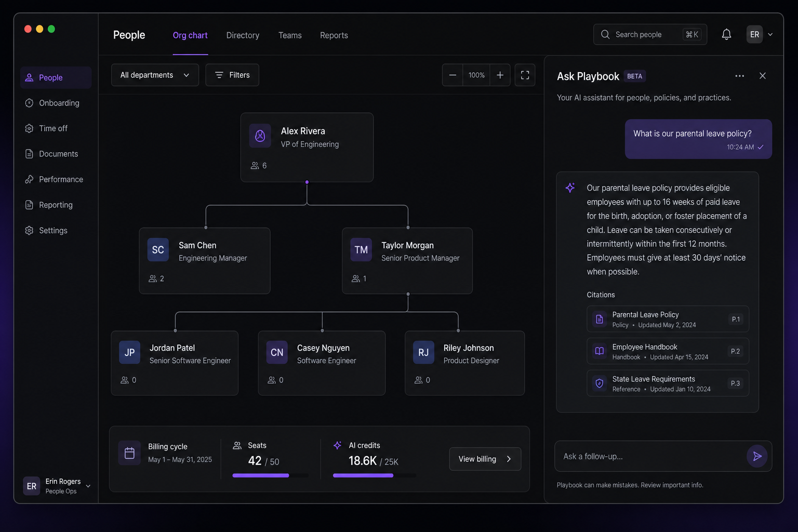Open Onboarding in the sidebar
The height and width of the screenshot is (532, 798).
coord(56,103)
